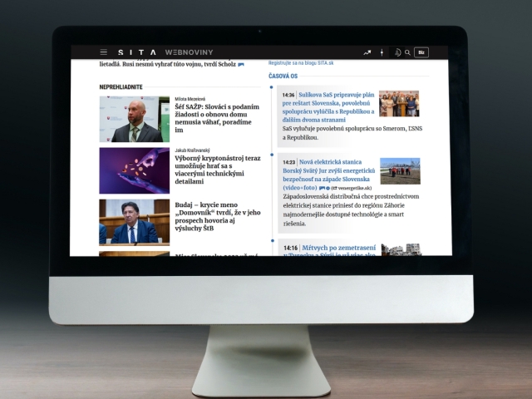Open the Budaj Domovník article headline
Viewport: 532px width, 399px height.
click(218, 216)
